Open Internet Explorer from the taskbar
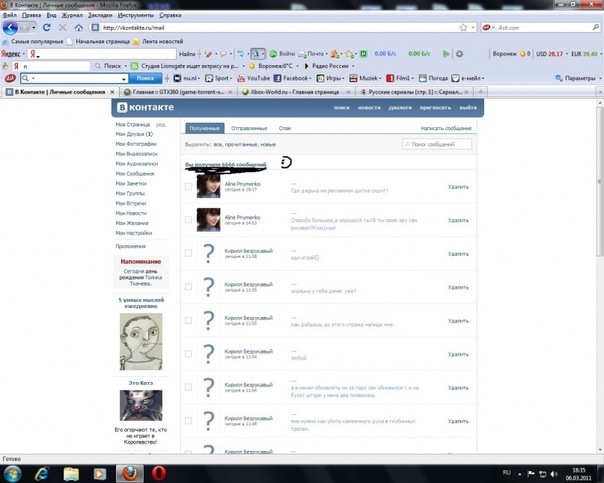This screenshot has width=604, height=483. tap(42, 473)
